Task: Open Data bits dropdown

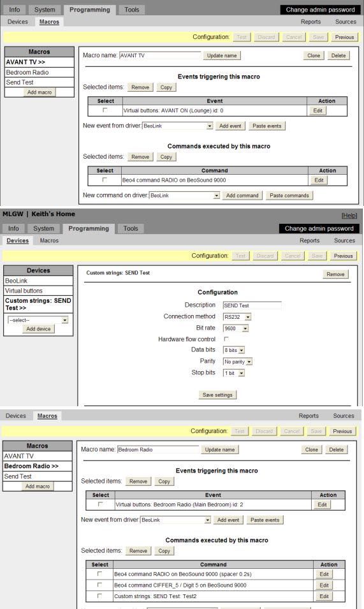Action: pos(233,350)
